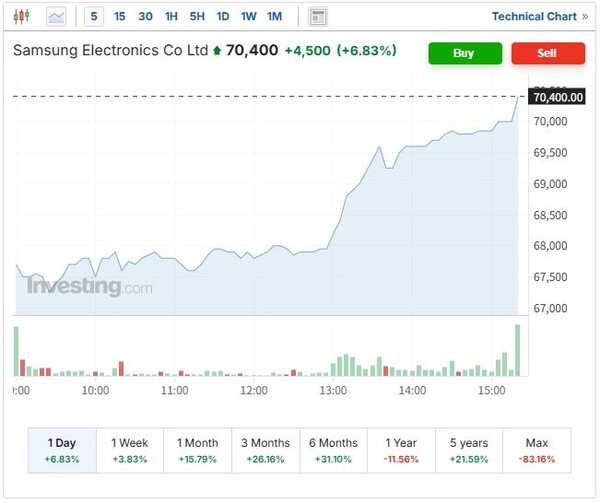The width and height of the screenshot is (600, 503).
Task: Select the 1H interval
Action: [171, 16]
